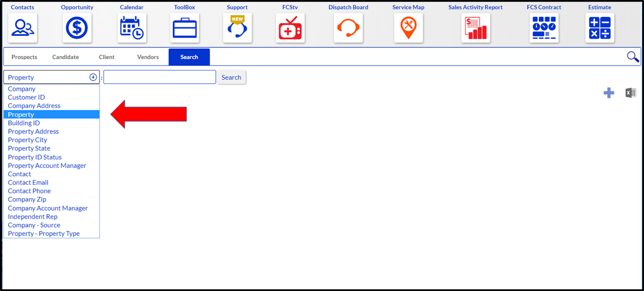Open the Support headset icon
The width and height of the screenshot is (644, 291).
click(x=237, y=28)
